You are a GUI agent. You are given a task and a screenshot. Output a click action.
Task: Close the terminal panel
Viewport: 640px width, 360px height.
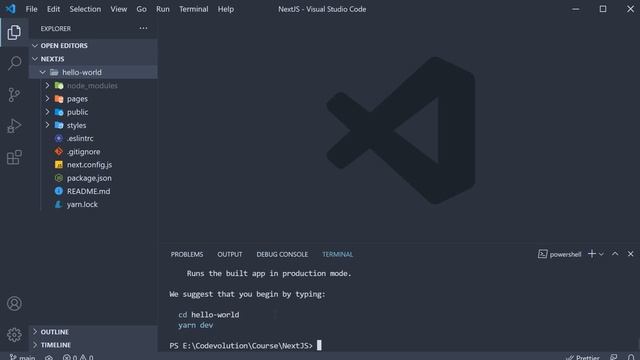coord(630,254)
